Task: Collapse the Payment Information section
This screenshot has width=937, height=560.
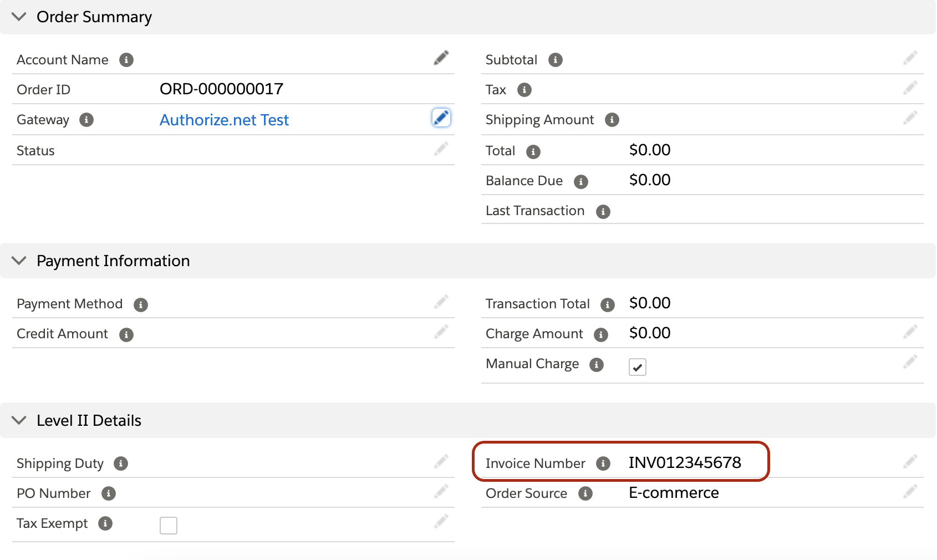Action: click(19, 261)
